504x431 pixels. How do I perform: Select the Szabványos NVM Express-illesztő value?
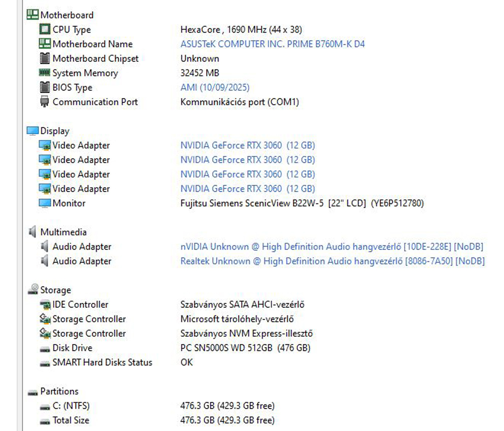pyautogui.click(x=247, y=333)
